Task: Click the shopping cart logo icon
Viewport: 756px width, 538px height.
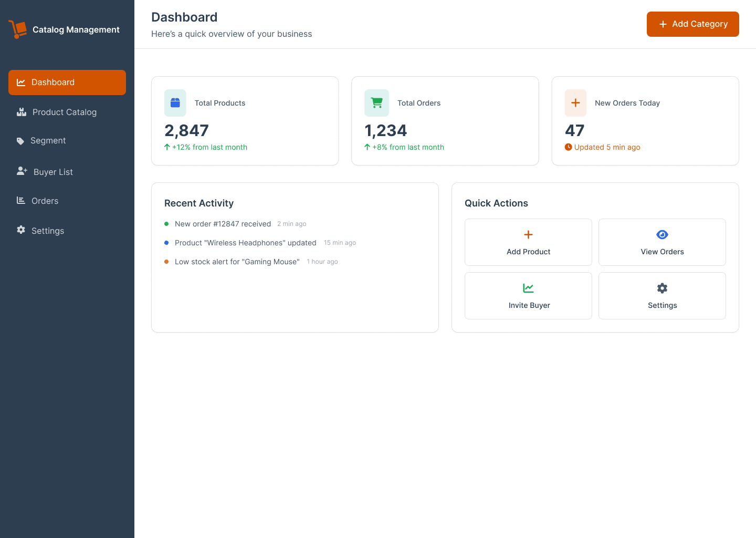Action: [18, 29]
